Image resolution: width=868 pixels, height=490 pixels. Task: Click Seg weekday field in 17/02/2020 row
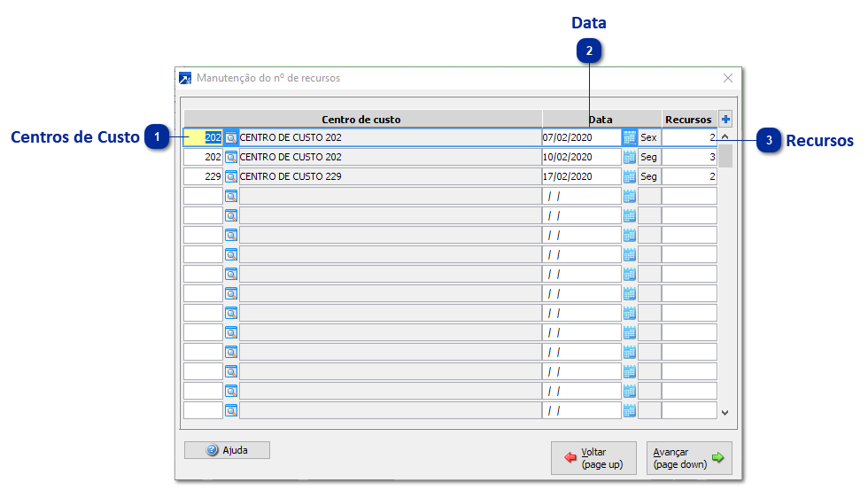tap(649, 176)
